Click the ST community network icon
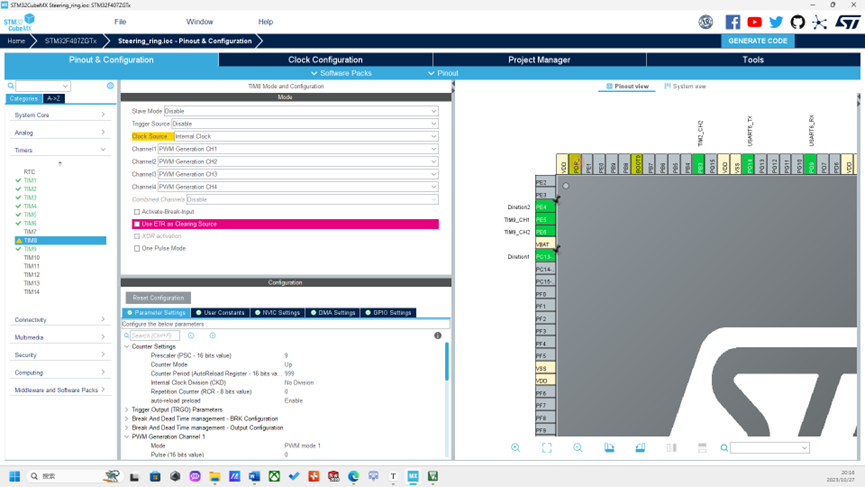 coord(819,22)
